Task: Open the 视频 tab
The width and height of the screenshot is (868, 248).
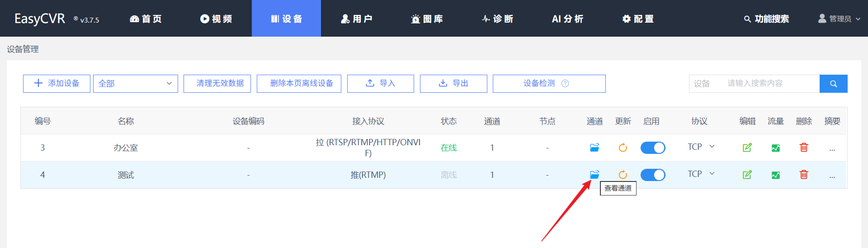Action: pos(216,19)
